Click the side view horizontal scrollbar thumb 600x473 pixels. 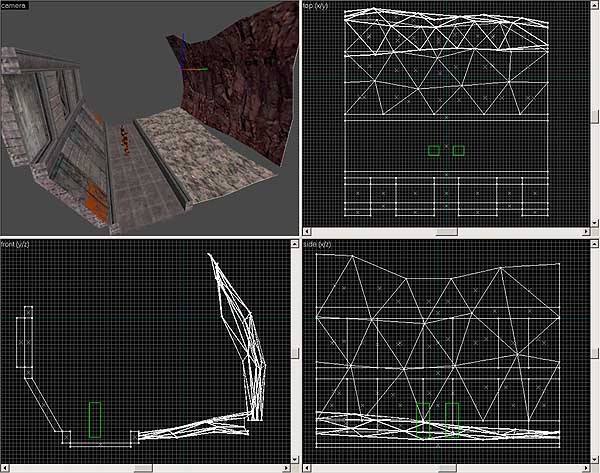pyautogui.click(x=446, y=467)
